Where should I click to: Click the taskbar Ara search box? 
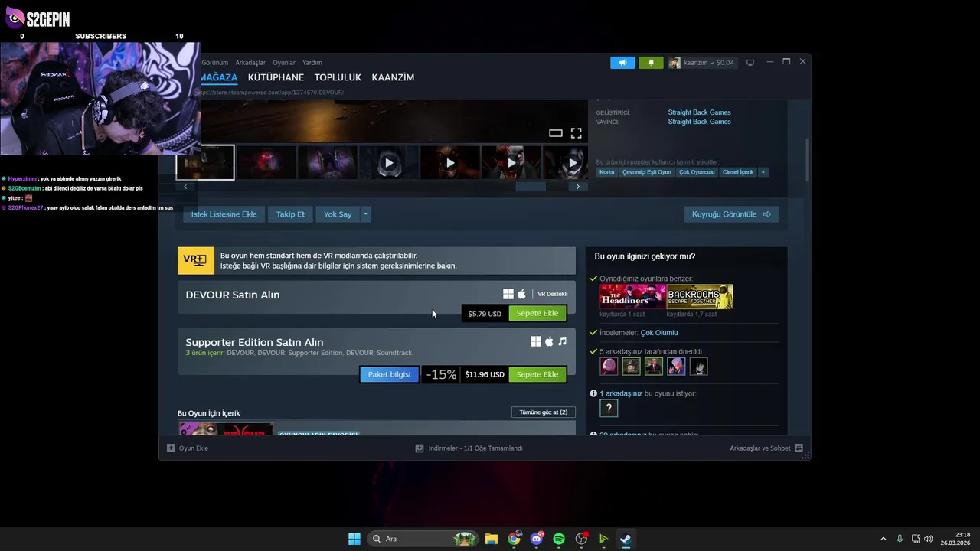(423, 539)
